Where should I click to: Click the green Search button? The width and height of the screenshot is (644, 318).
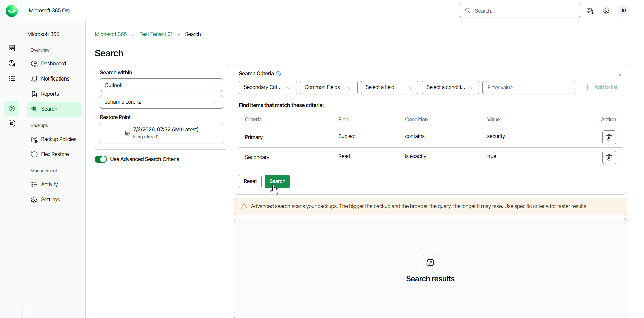[277, 181]
